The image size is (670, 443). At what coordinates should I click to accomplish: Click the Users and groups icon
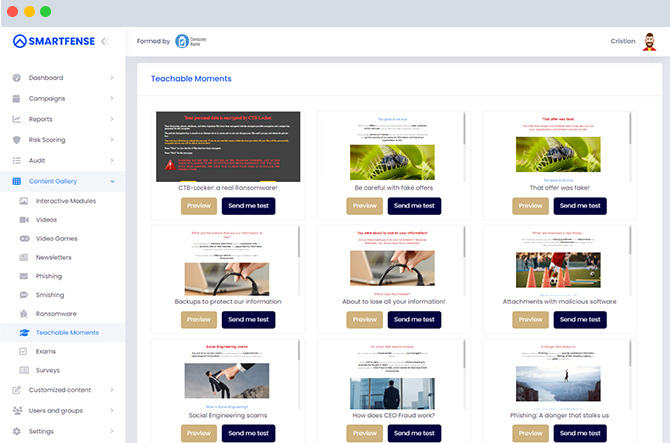pos(18,411)
